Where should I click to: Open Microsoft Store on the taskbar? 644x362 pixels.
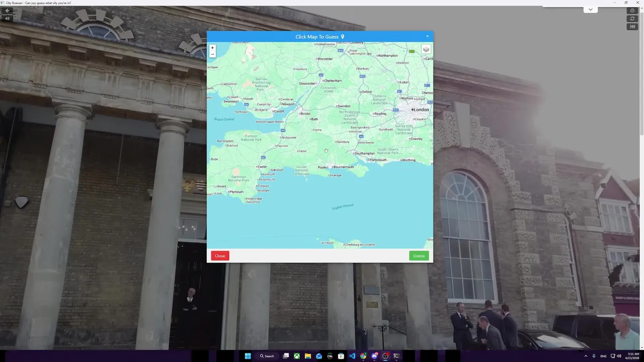(x=341, y=356)
